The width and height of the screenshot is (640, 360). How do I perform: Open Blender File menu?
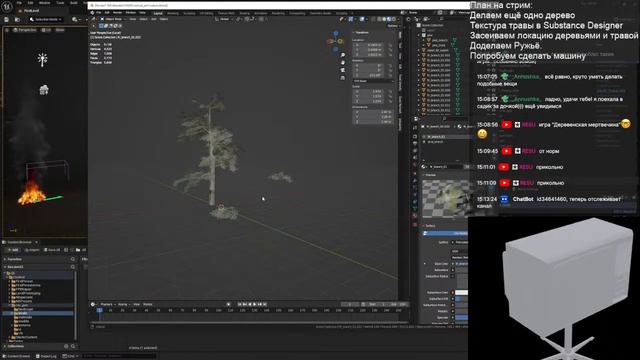99,13
